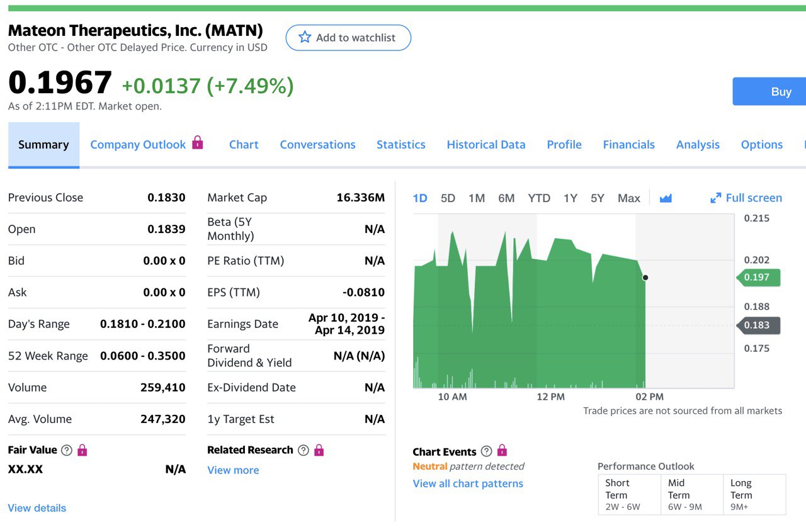Select the YTD chart range

[539, 198]
